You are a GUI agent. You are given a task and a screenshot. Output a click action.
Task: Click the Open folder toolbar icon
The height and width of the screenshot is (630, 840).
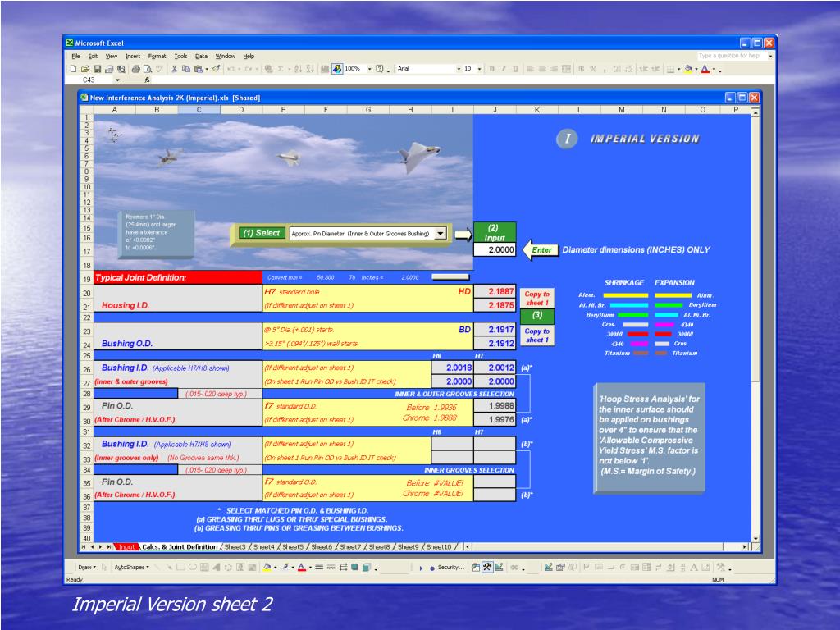85,69
